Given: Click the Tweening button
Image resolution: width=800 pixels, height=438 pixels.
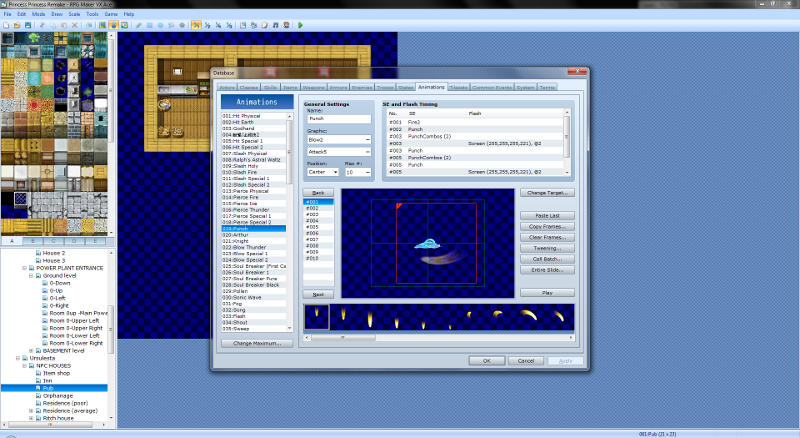Looking at the screenshot, I should [x=546, y=248].
